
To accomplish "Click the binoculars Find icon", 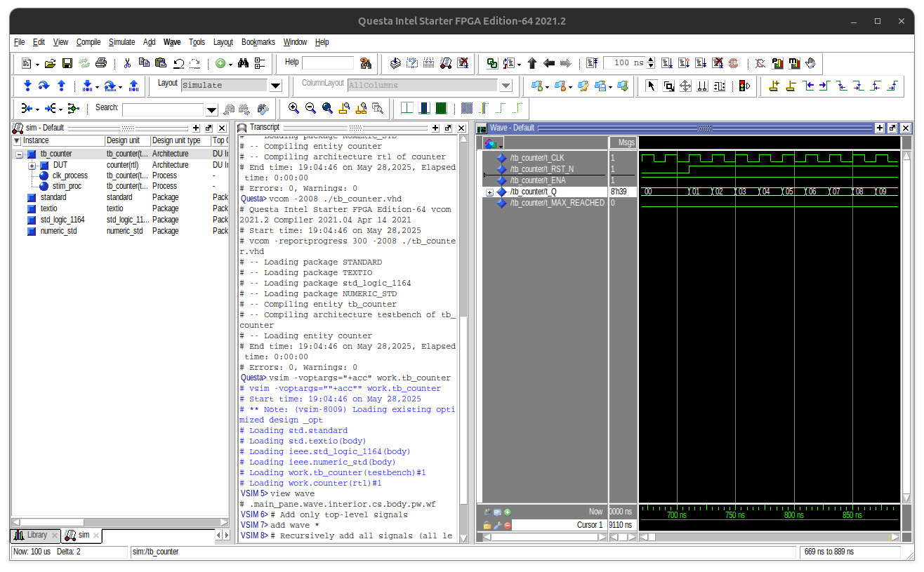I will click(x=243, y=63).
